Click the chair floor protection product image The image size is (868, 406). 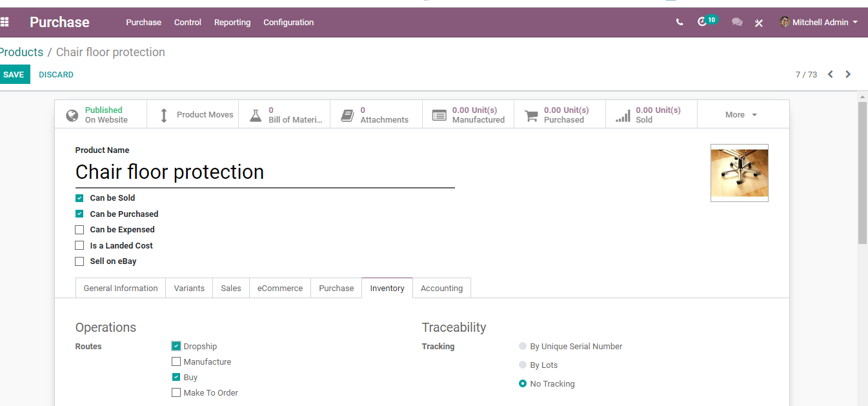click(x=740, y=173)
